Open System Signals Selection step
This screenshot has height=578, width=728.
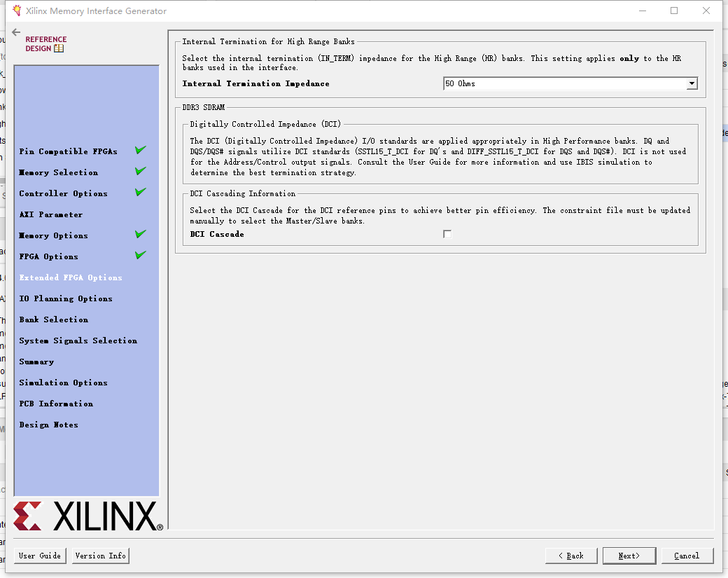click(x=78, y=340)
